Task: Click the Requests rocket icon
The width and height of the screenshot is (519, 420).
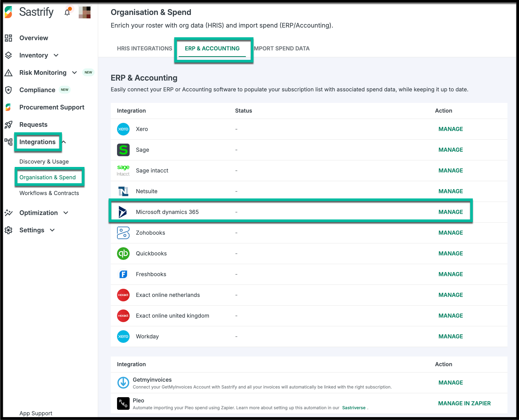Action: [8, 125]
